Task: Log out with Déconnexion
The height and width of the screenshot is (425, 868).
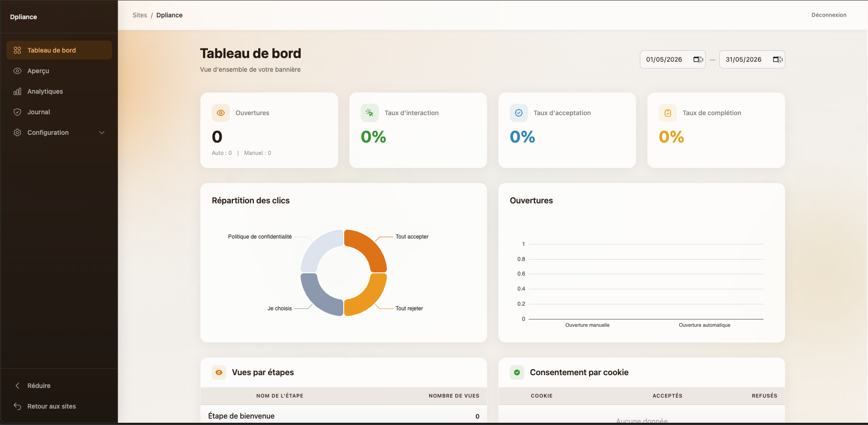Action: (829, 15)
